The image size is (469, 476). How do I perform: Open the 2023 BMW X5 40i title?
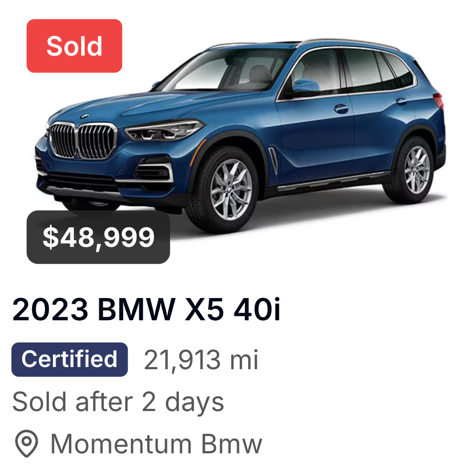click(x=146, y=310)
